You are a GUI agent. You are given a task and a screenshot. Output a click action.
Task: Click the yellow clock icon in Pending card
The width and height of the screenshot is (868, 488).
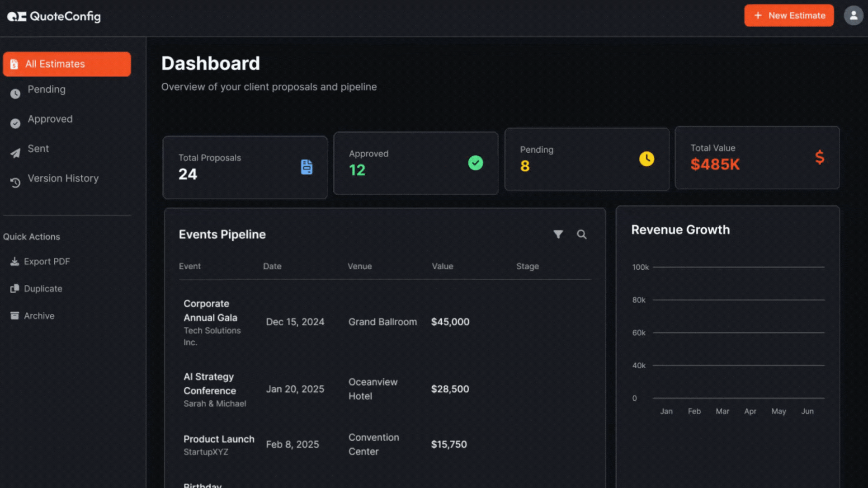646,159
